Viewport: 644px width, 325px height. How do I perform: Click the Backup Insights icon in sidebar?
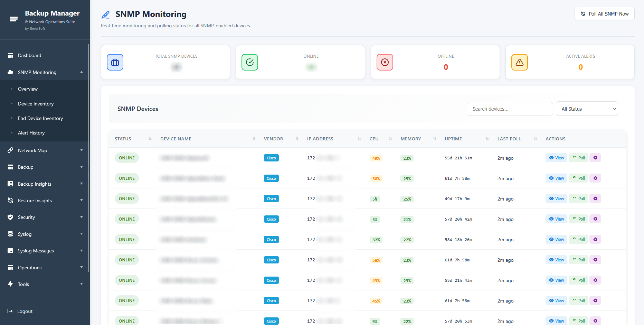pos(10,184)
